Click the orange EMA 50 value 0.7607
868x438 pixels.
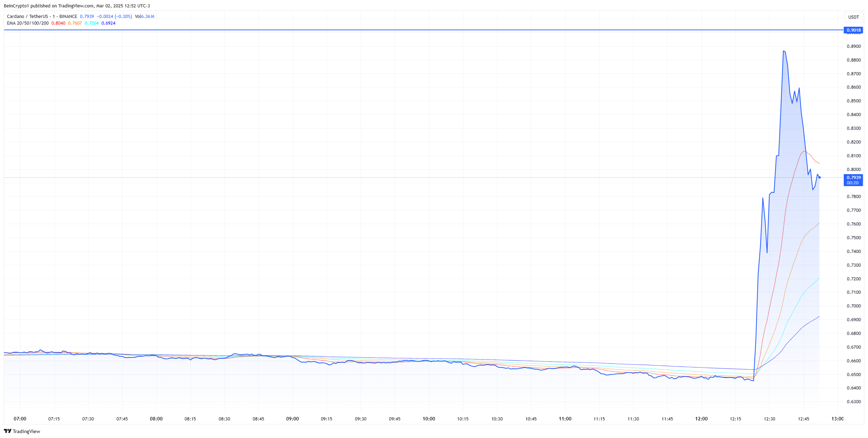coord(75,23)
